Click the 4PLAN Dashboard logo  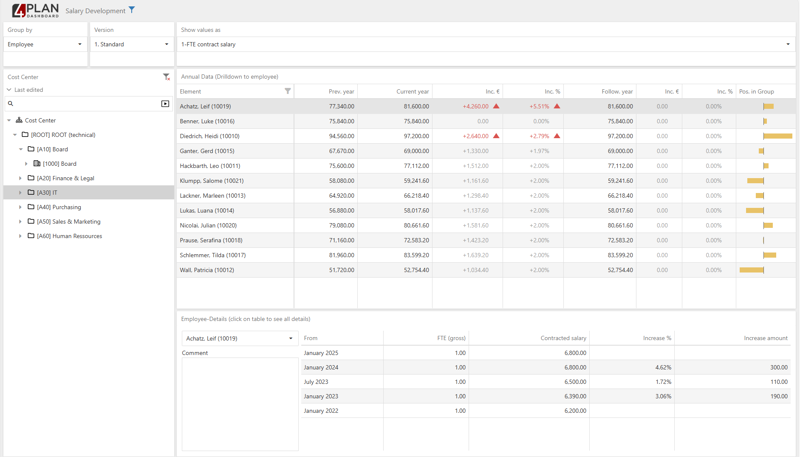coord(35,11)
